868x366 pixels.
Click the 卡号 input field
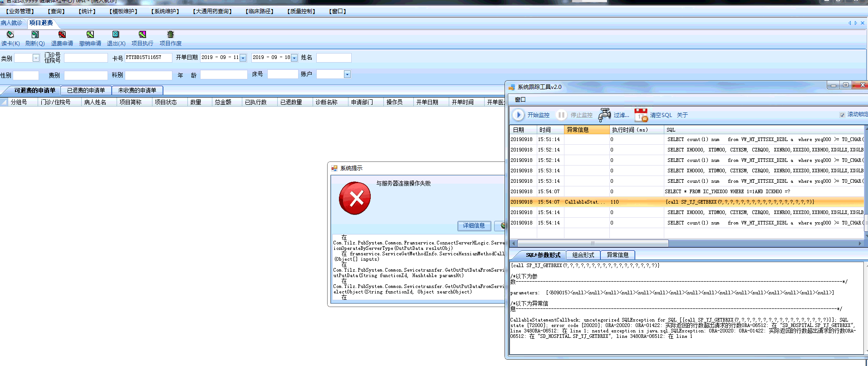click(x=148, y=58)
